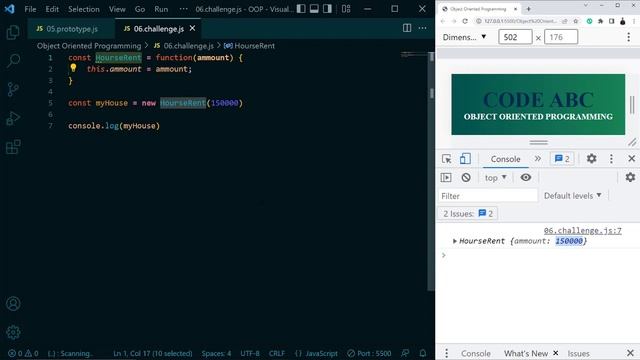
Task: Split the editor to the right
Action: pos(407,28)
